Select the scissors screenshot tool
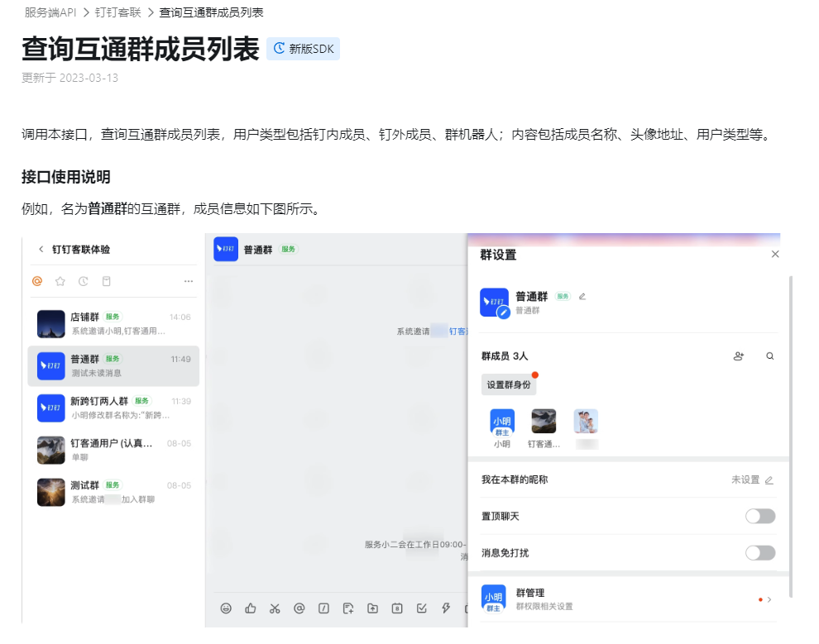Viewport: 819px width, 644px height. pyautogui.click(x=275, y=608)
